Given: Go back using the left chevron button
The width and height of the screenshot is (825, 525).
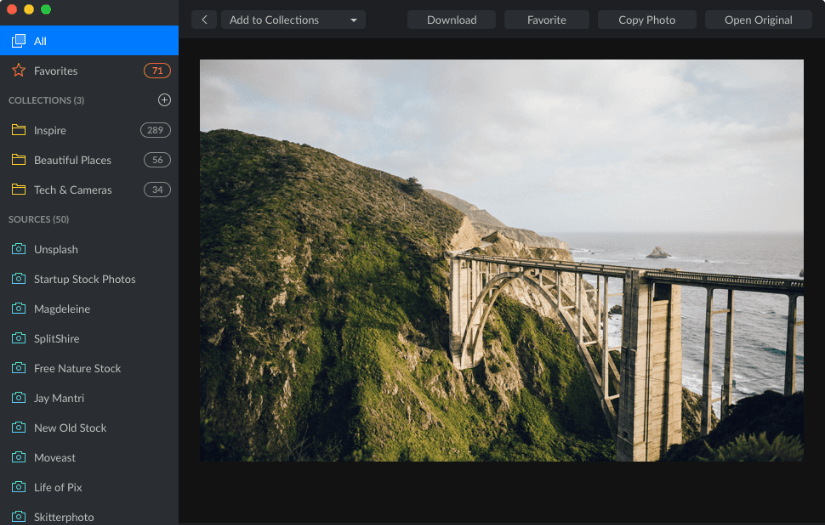Looking at the screenshot, I should (204, 20).
